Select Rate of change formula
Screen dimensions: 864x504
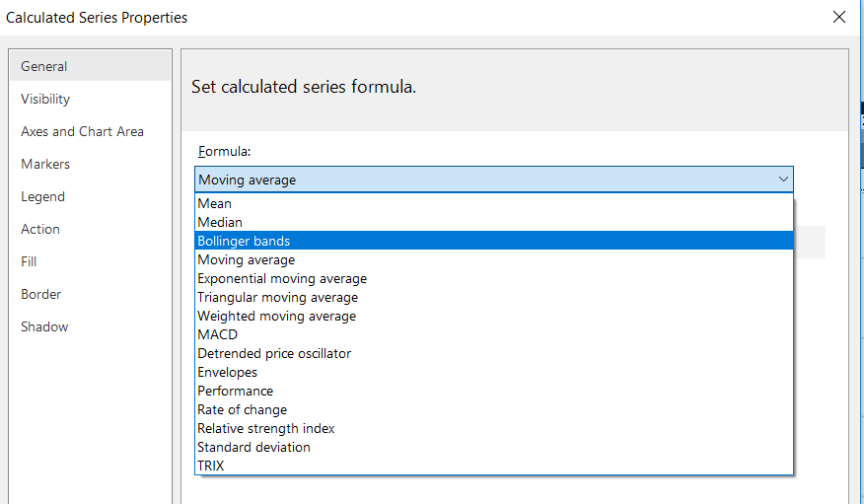pos(243,409)
